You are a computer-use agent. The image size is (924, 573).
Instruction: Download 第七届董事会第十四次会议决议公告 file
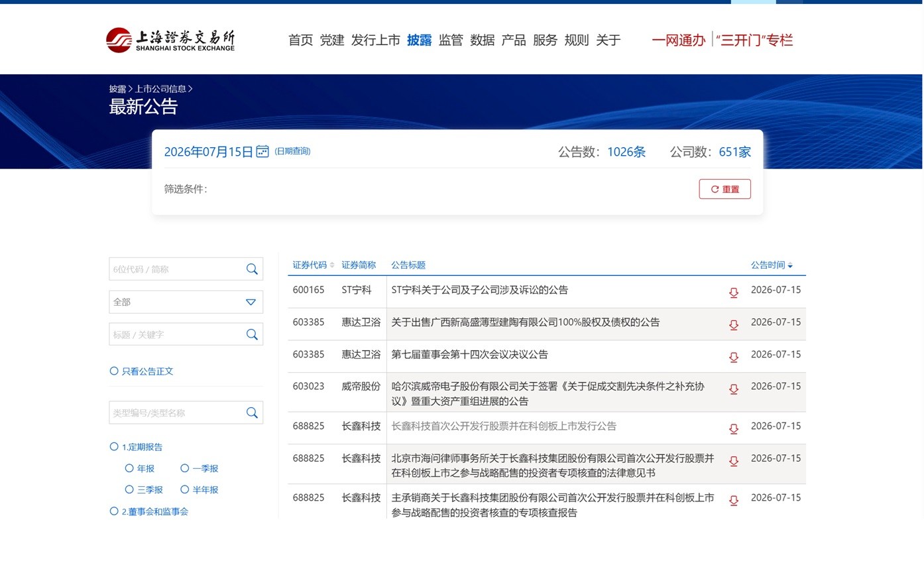click(x=734, y=357)
